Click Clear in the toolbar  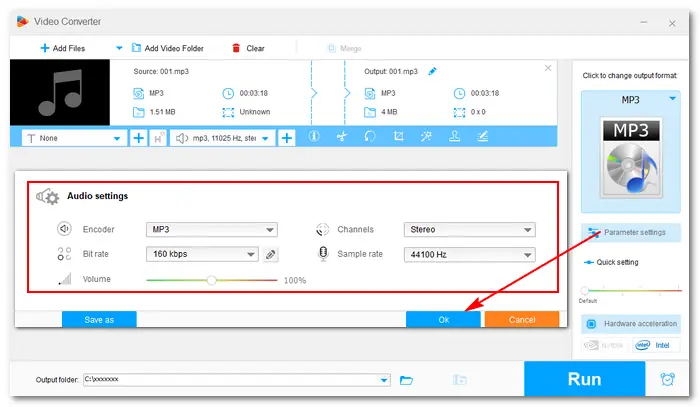coord(248,48)
